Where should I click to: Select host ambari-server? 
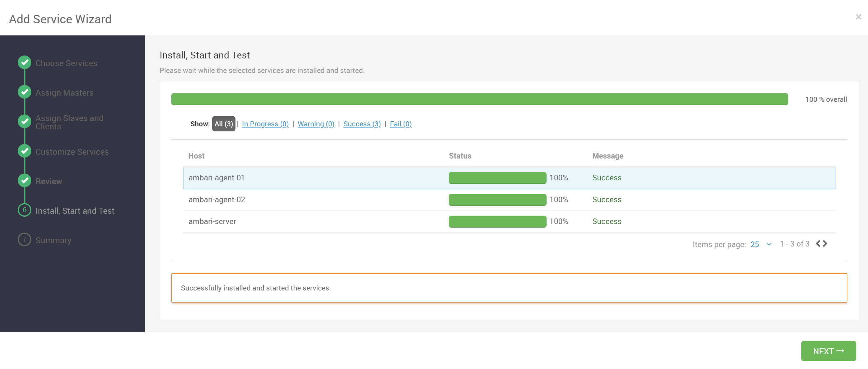pos(212,221)
